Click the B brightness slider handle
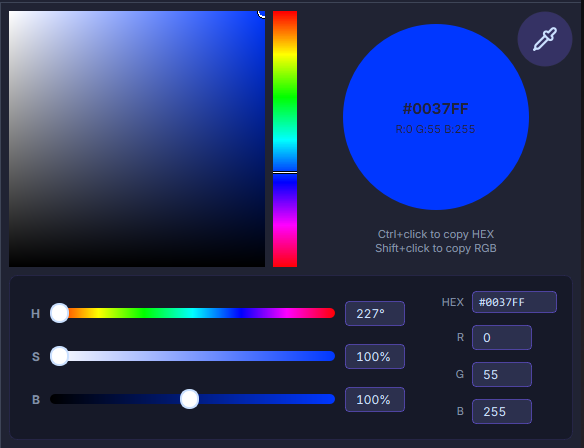 click(x=189, y=399)
